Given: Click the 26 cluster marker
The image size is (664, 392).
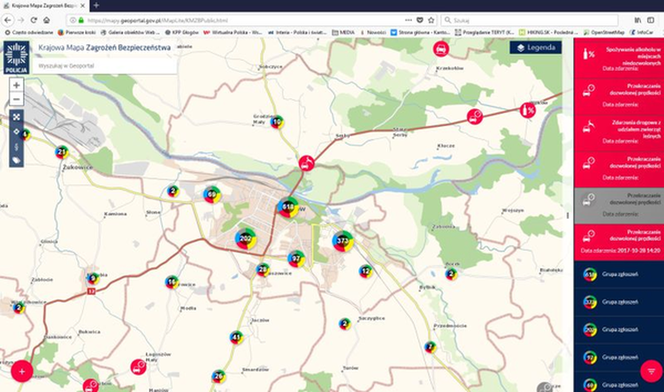Looking at the screenshot, I should [x=219, y=375].
